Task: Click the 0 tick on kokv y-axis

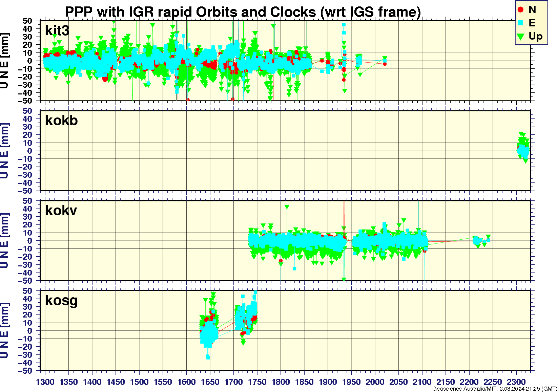Action: [x=30, y=241]
